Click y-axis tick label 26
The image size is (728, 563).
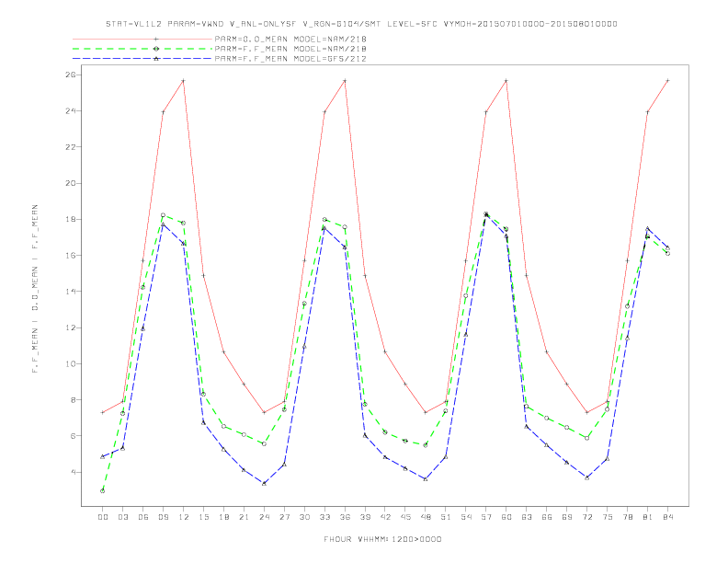coord(71,75)
